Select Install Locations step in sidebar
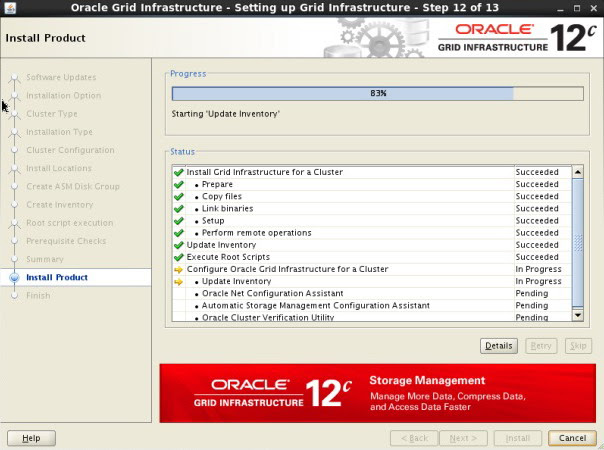This screenshot has height=450, width=604. 59,168
